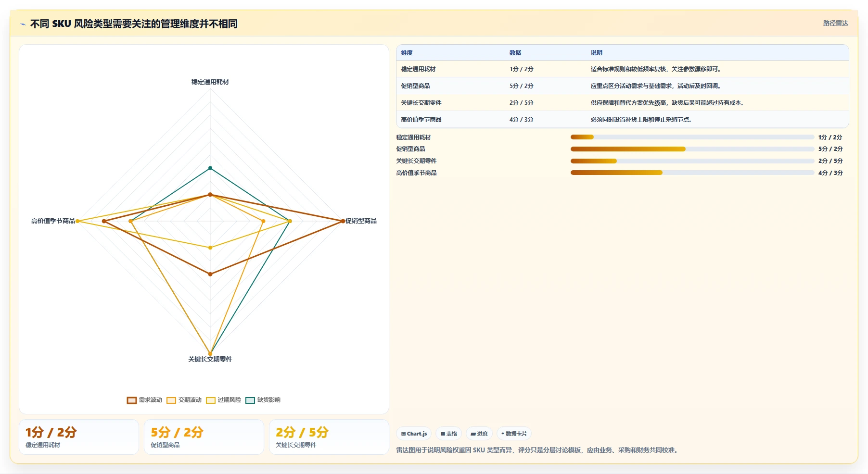
Task: Click the panel title 不同 SKU 风险类型
Action: pos(134,24)
